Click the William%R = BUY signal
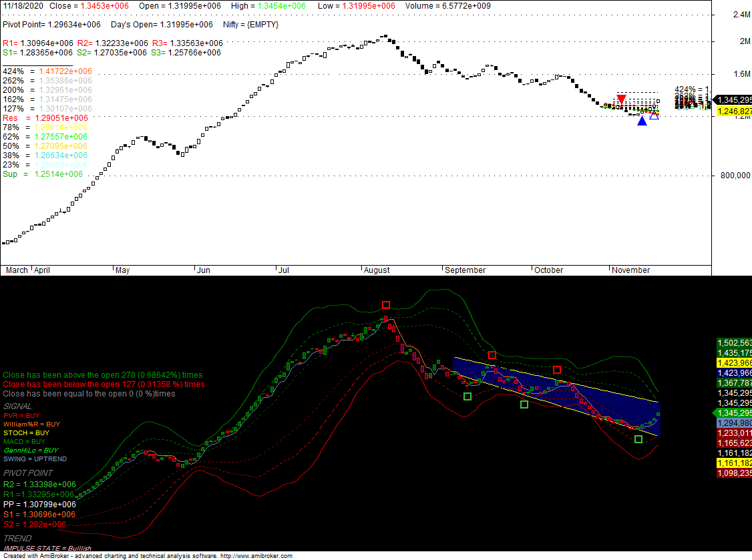 point(31,425)
